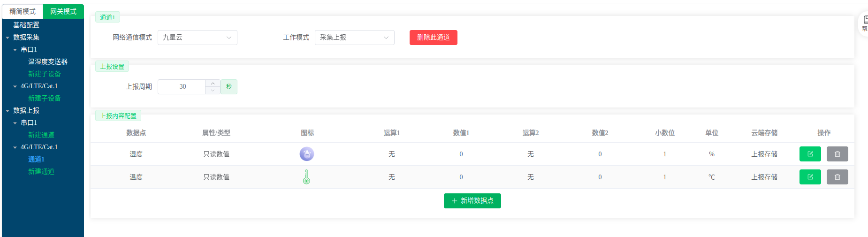Click 只读数值 in the 温度 row
Viewport: 868px width, 237px height.
point(216,177)
